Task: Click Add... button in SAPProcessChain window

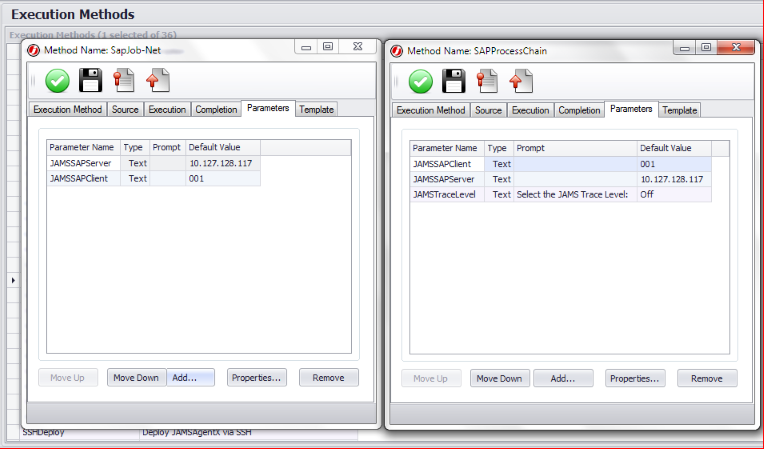Action: [x=563, y=378]
